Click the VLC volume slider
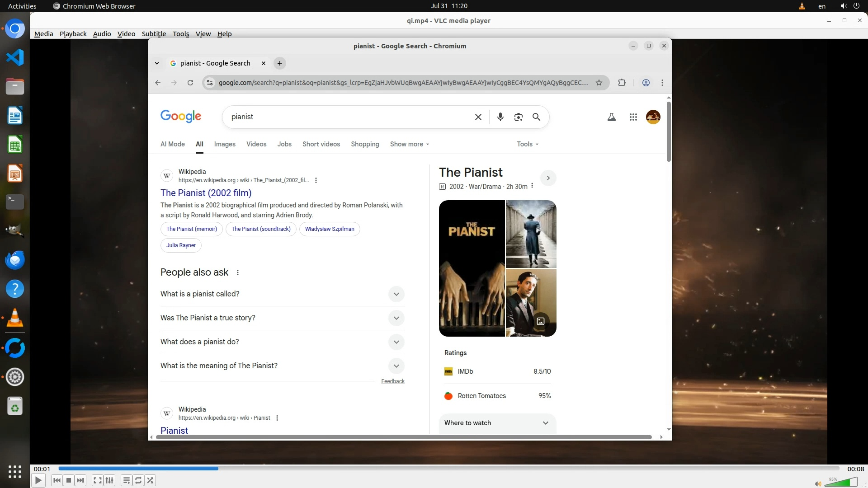868x488 pixels. click(x=841, y=482)
